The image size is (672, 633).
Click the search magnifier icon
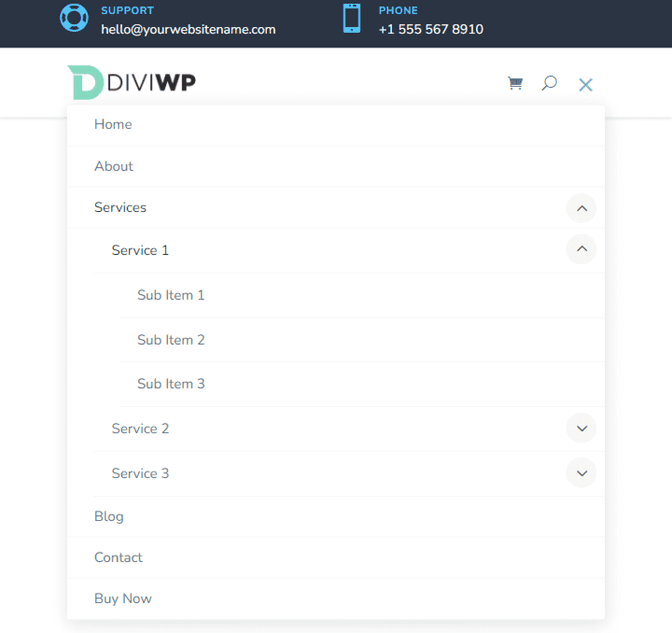(549, 83)
